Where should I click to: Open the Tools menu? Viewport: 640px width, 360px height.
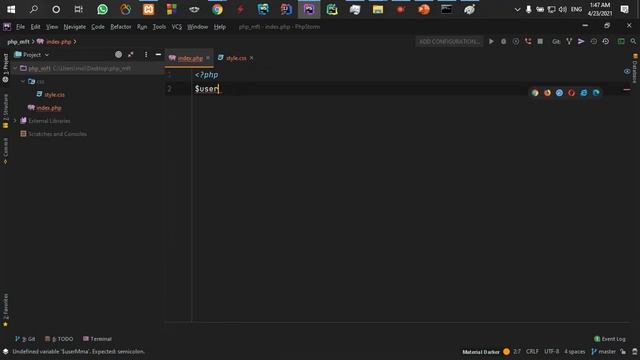pos(159,27)
